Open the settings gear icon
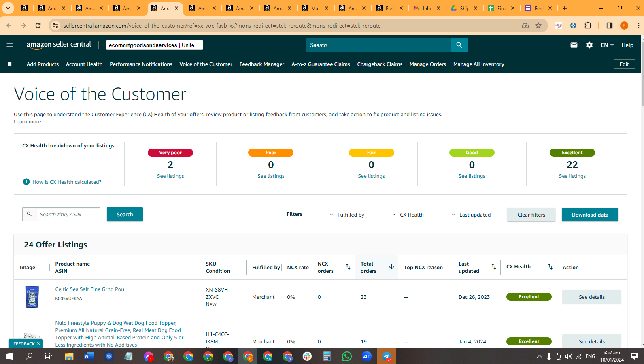644x364 pixels. 589,45
